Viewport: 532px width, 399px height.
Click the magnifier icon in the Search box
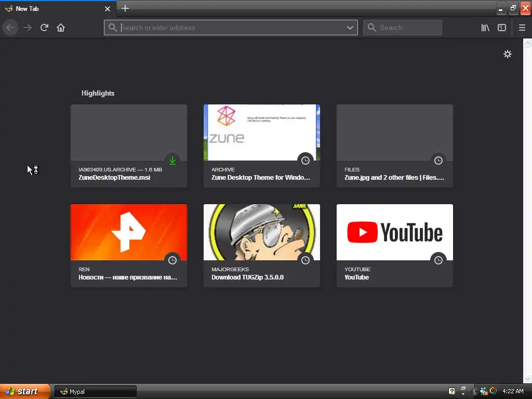pos(372,28)
